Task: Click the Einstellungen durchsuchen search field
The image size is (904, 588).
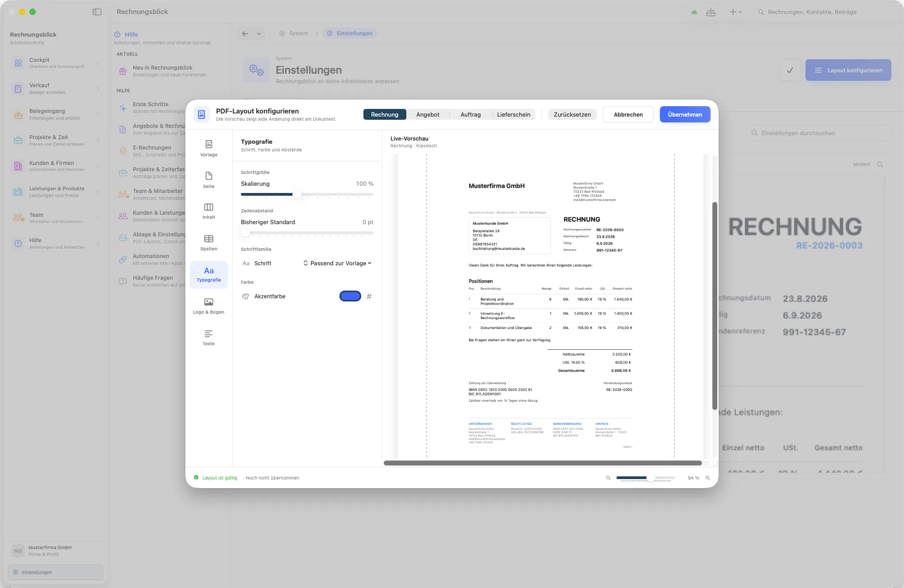Action: tap(819, 133)
